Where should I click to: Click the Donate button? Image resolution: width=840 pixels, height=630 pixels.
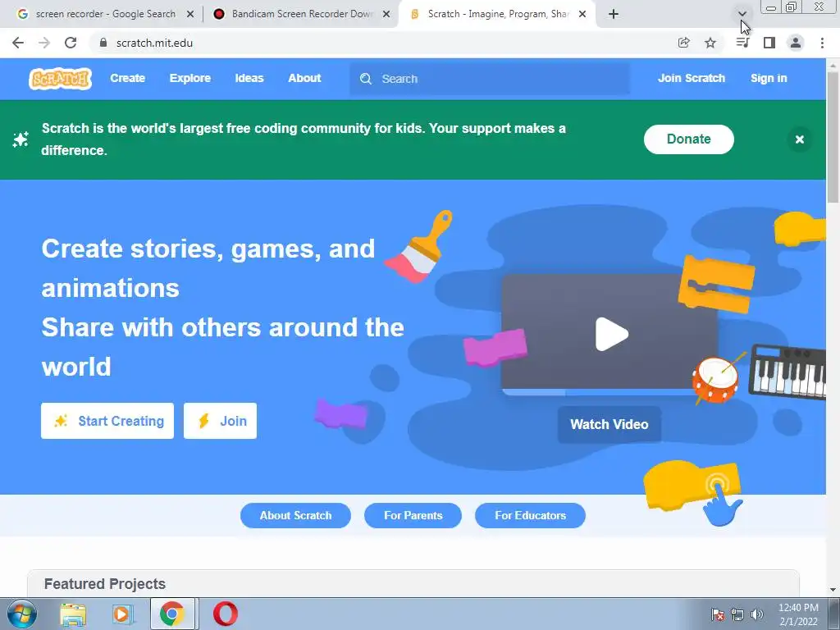click(688, 139)
